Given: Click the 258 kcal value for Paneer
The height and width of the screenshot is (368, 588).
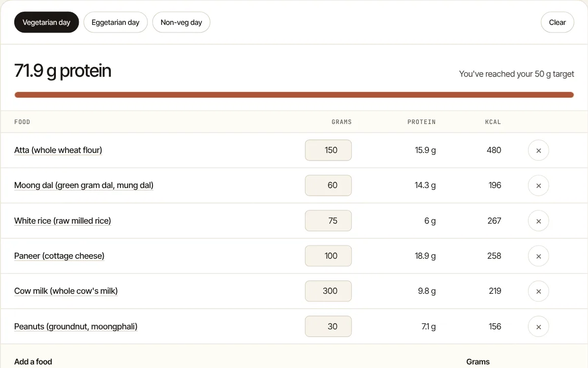Looking at the screenshot, I should pyautogui.click(x=494, y=256).
